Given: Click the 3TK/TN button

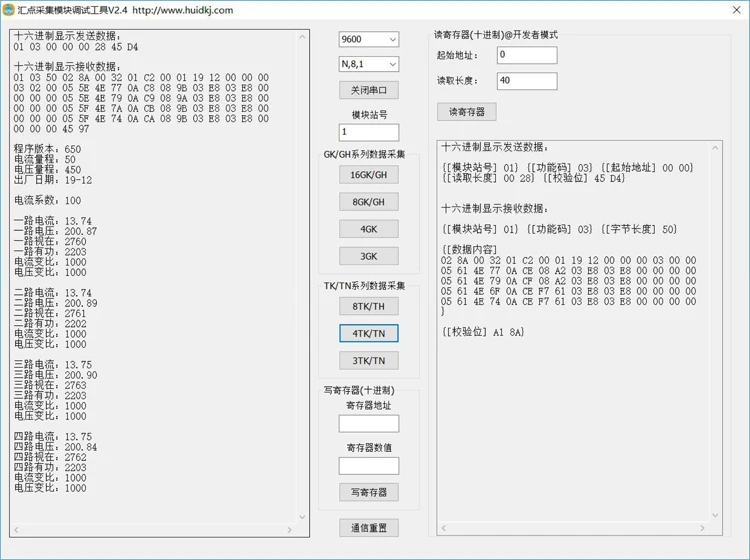Looking at the screenshot, I should point(369,361).
